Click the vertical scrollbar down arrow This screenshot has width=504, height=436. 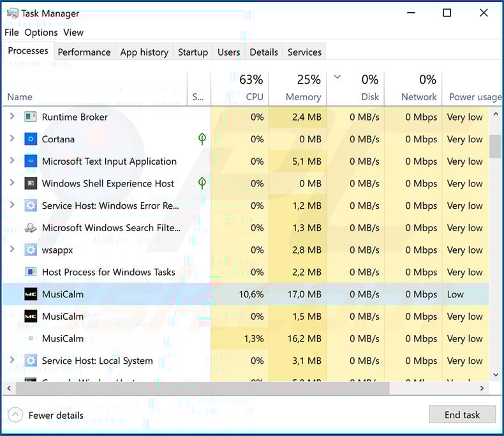495,375
